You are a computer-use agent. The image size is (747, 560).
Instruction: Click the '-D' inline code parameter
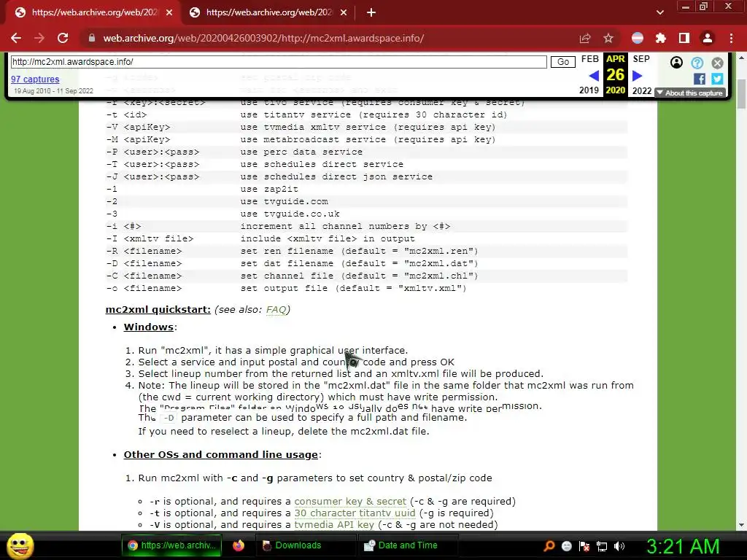(169, 418)
